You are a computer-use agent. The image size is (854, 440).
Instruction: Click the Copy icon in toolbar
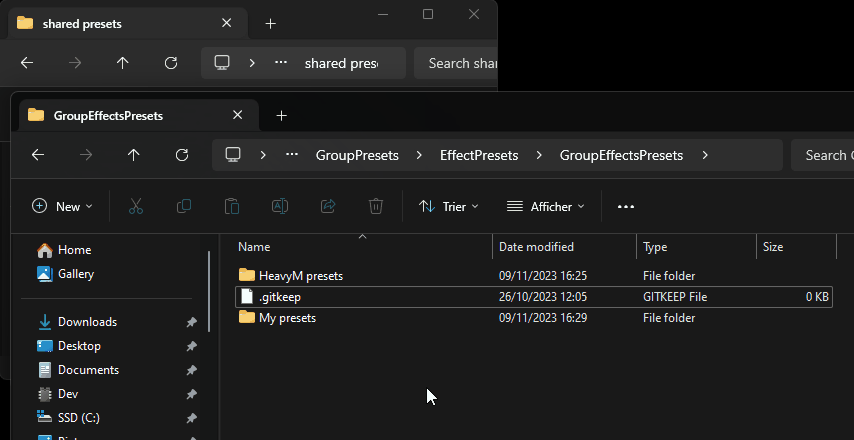184,206
